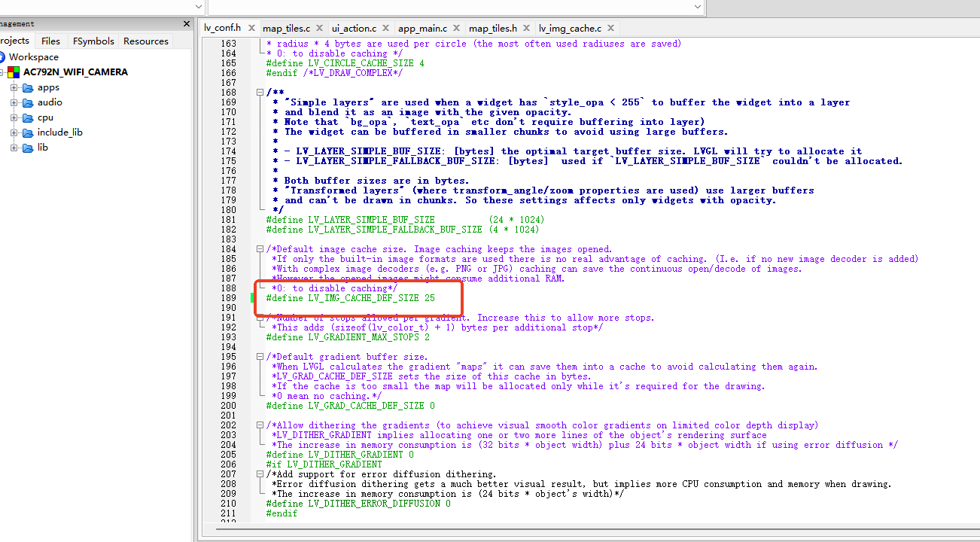The width and height of the screenshot is (980, 542).
Task: Click the LV_IMG_CACHE_DEF_SIZE define line
Action: click(x=350, y=298)
